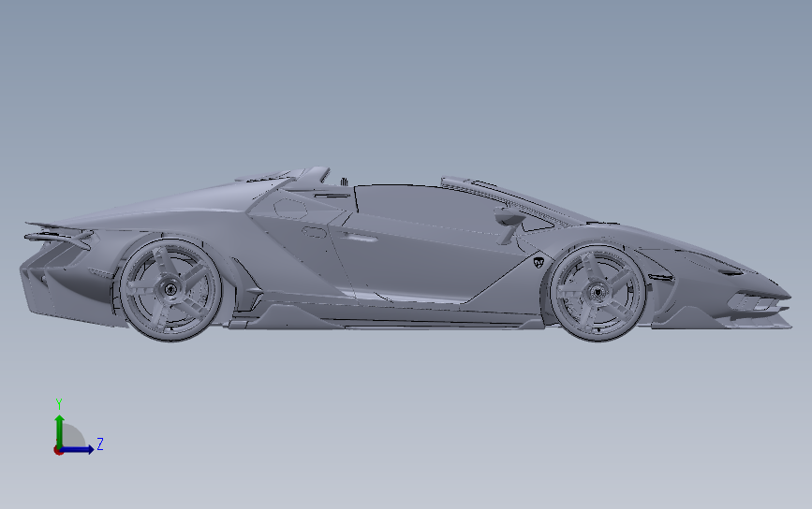This screenshot has height=509, width=812.
Task: Select the front wheel of the car model
Action: pyautogui.click(x=598, y=292)
